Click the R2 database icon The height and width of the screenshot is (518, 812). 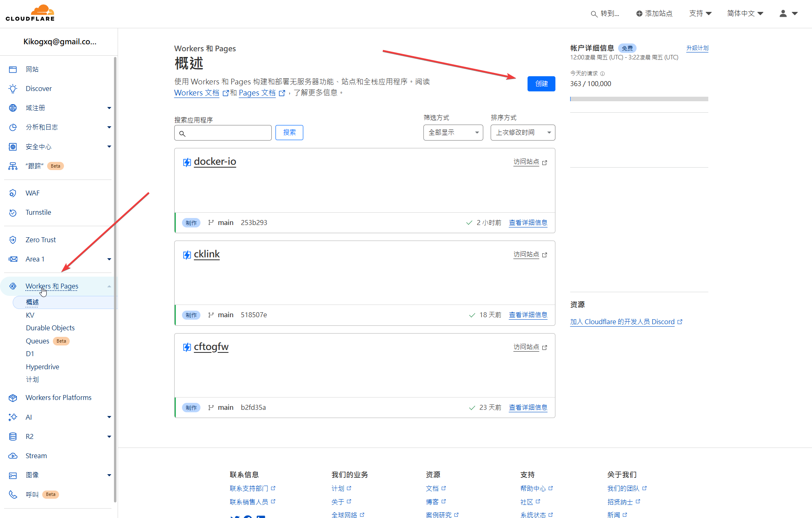(13, 436)
